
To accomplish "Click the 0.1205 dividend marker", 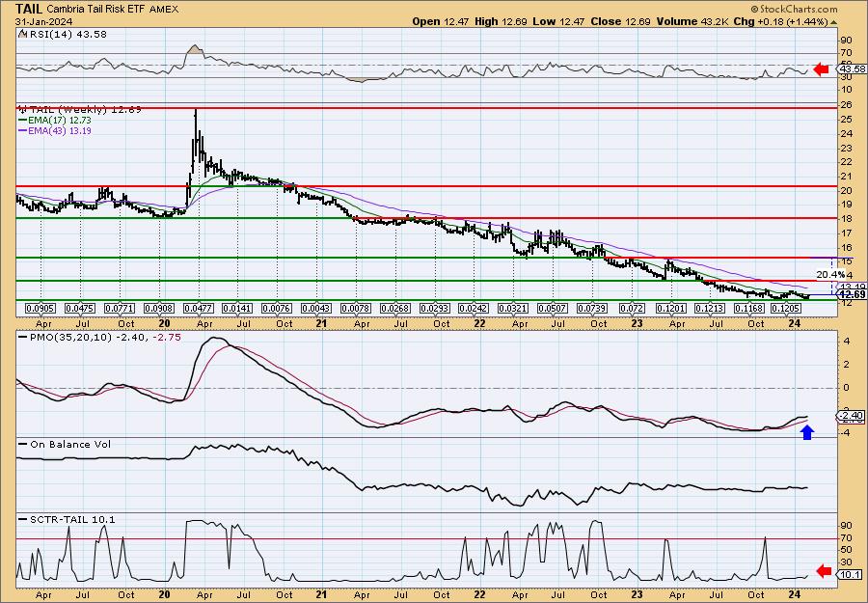I will click(x=786, y=308).
